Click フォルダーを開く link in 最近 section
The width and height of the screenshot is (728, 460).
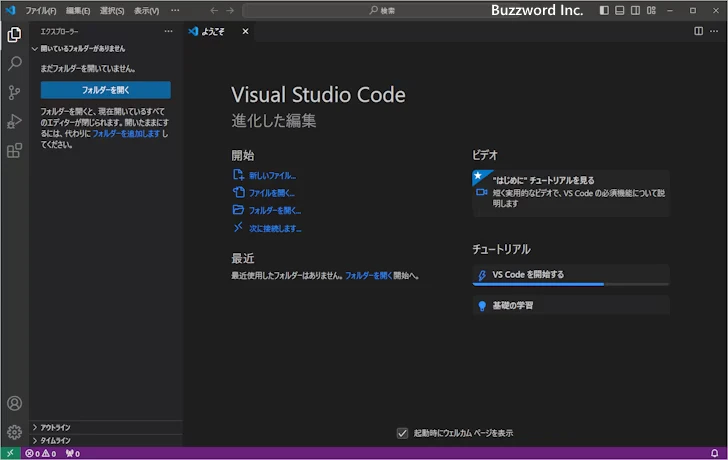[x=369, y=276]
